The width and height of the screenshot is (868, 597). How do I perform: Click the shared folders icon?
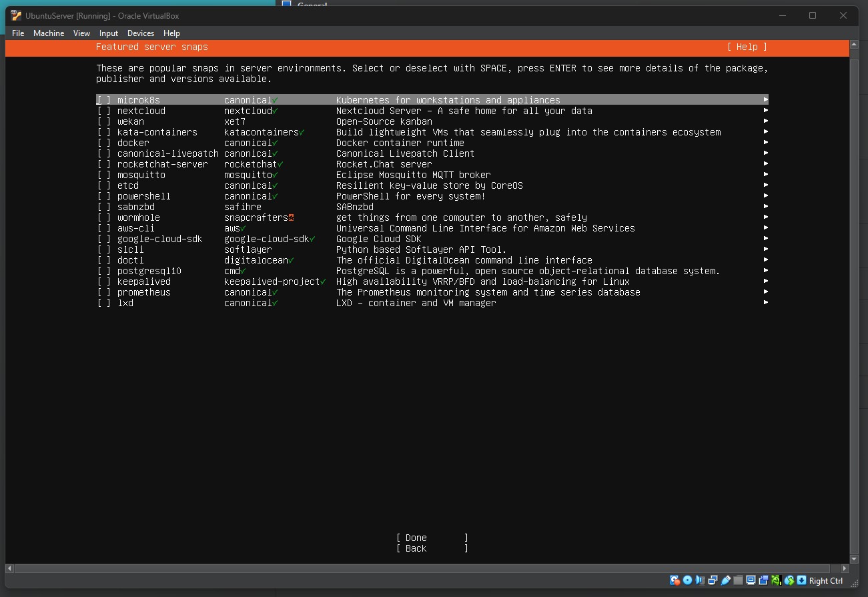pyautogui.click(x=738, y=580)
